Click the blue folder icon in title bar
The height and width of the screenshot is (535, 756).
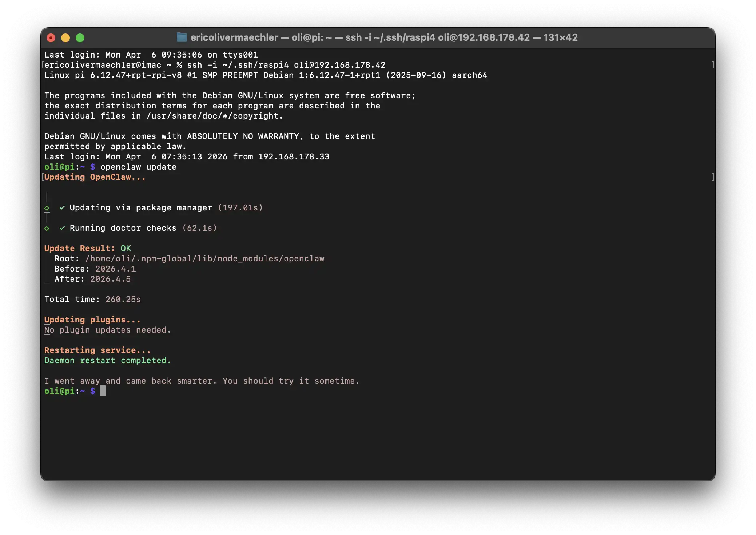(x=182, y=37)
